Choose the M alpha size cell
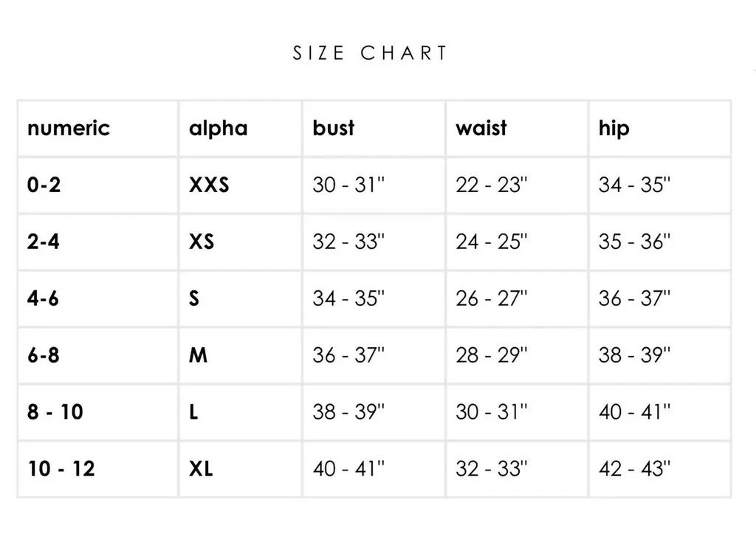756x554 pixels. tap(240, 355)
